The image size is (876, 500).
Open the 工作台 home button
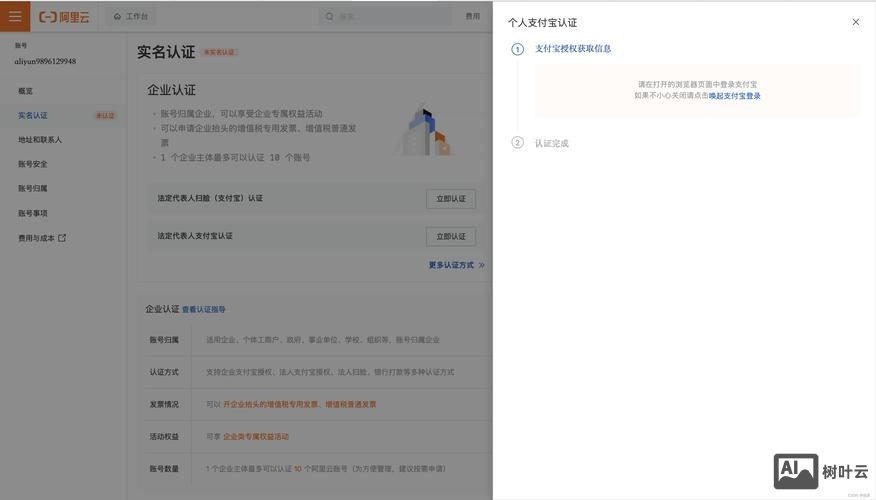pos(131,17)
